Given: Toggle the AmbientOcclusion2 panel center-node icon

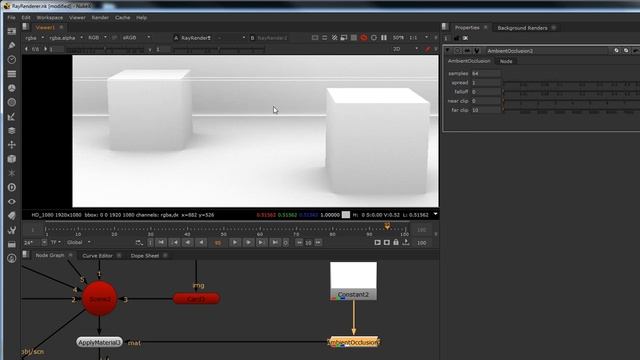Looking at the screenshot, I should [x=458, y=51].
